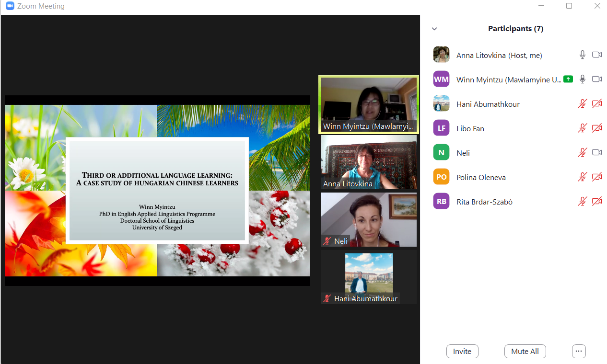
Task: Click the shared presentation title slide
Action: tap(157, 190)
